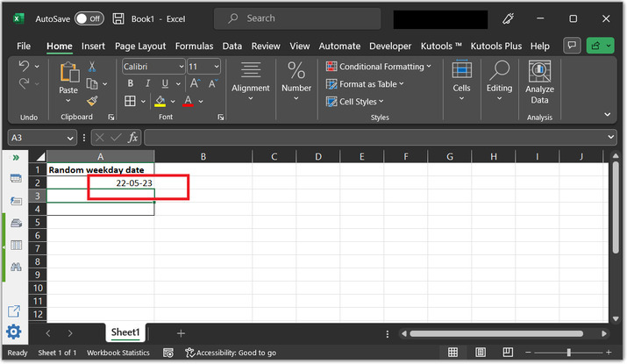Add a new sheet with plus

point(181,333)
